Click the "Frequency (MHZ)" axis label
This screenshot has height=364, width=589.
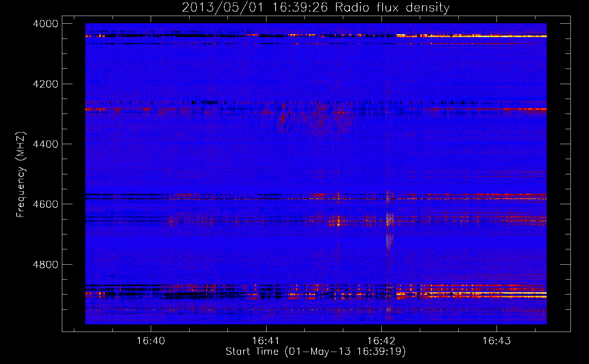click(21, 175)
